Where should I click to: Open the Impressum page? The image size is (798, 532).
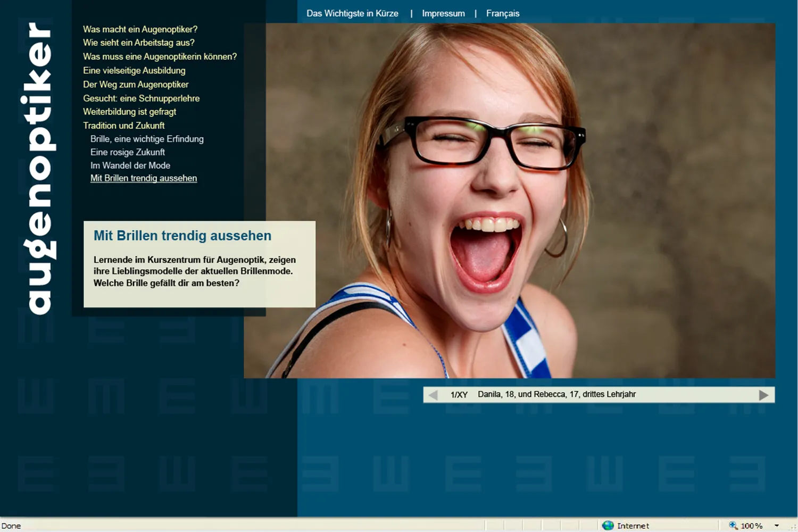click(x=443, y=13)
